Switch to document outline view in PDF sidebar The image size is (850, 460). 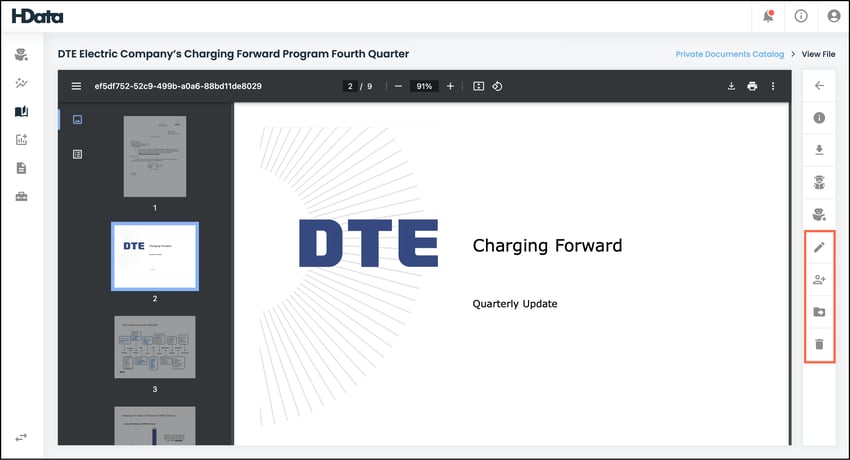coord(78,154)
